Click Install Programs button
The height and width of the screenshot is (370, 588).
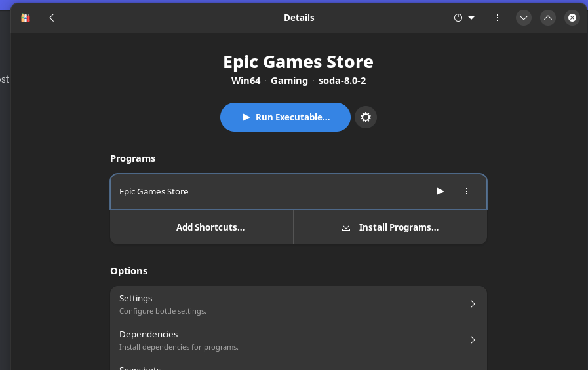pos(390,227)
